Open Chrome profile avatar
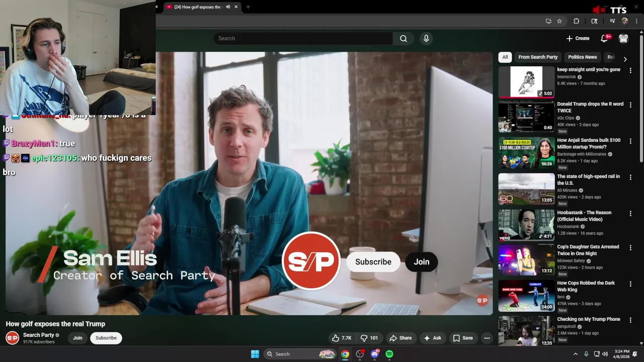The image size is (644, 362). [x=625, y=21]
